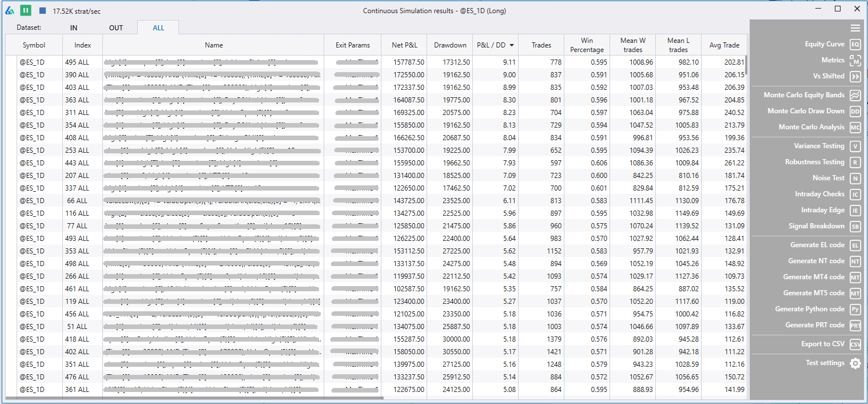Click Monte Carlo Draw Down DD icon
This screenshot has width=868, height=404.
click(855, 112)
